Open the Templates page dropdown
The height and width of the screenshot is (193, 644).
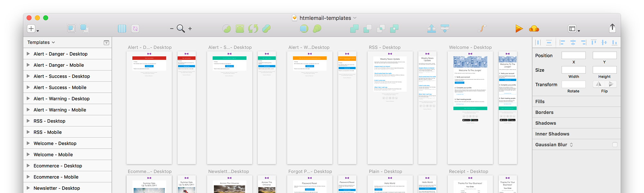coord(41,42)
